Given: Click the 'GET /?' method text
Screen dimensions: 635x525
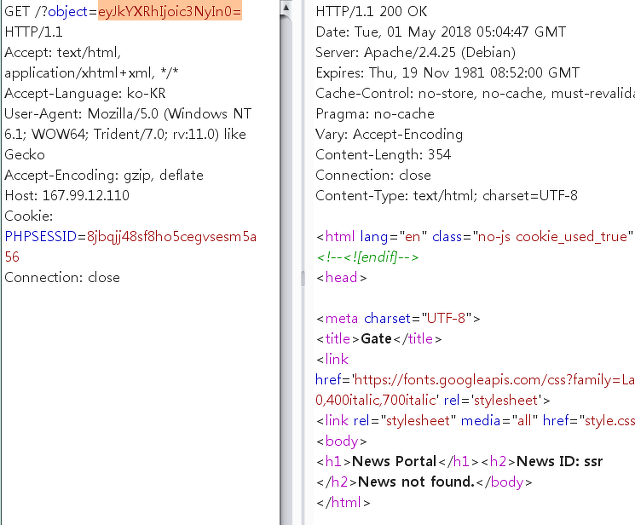Looking at the screenshot, I should point(26,11).
